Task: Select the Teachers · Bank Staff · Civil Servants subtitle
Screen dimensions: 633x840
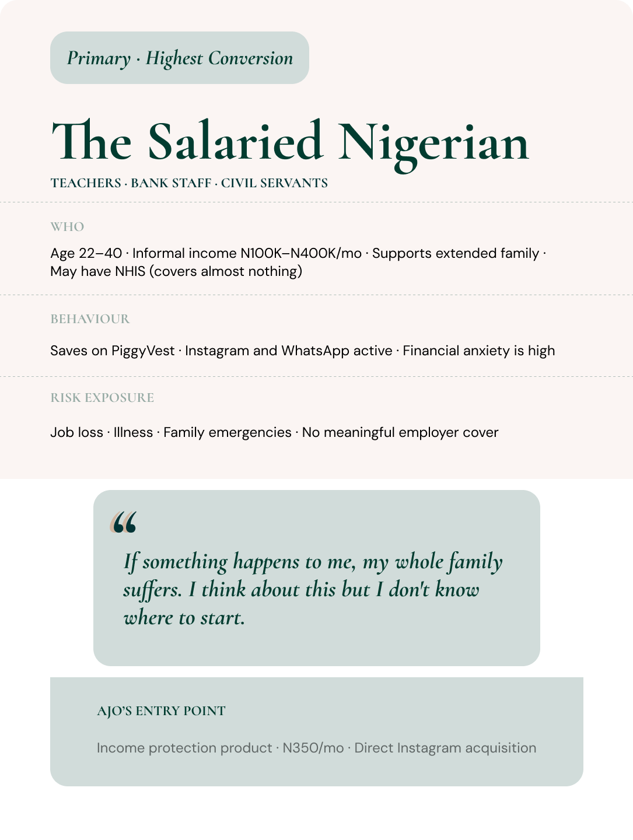Action: (189, 183)
